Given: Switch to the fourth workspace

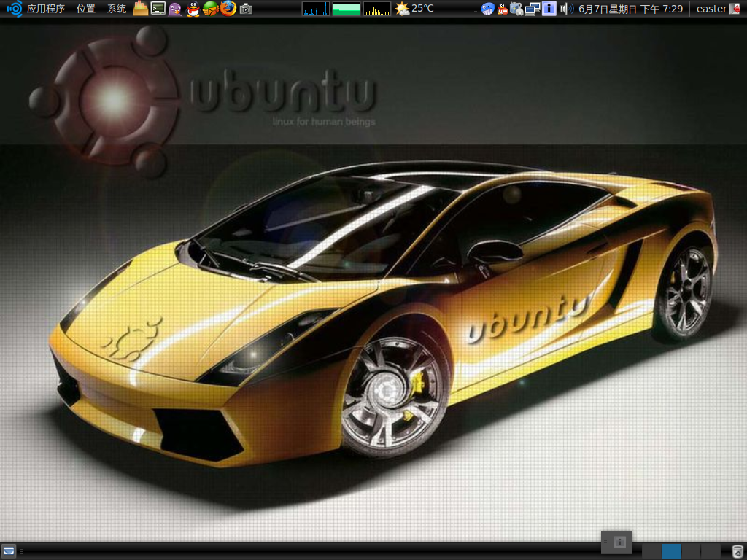Looking at the screenshot, I should pyautogui.click(x=711, y=551).
